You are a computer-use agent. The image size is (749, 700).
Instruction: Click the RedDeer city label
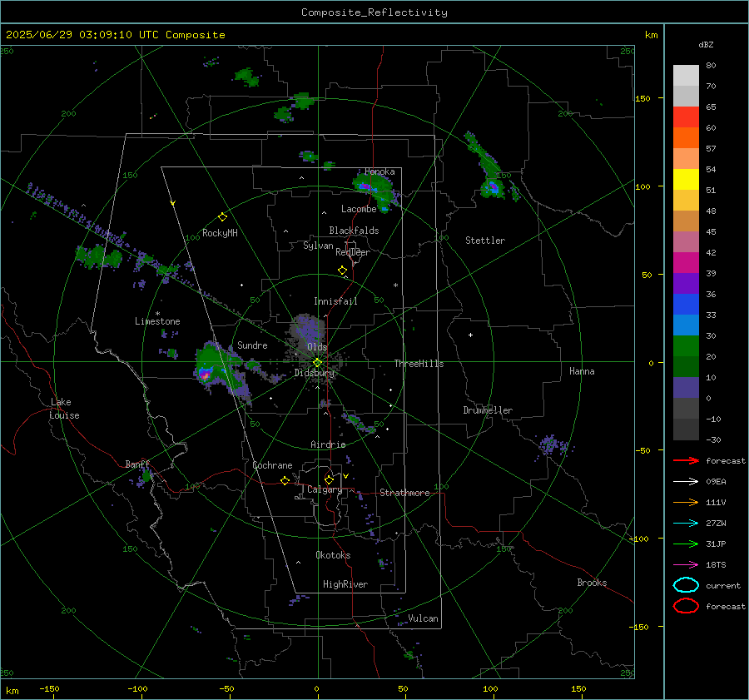click(x=353, y=252)
